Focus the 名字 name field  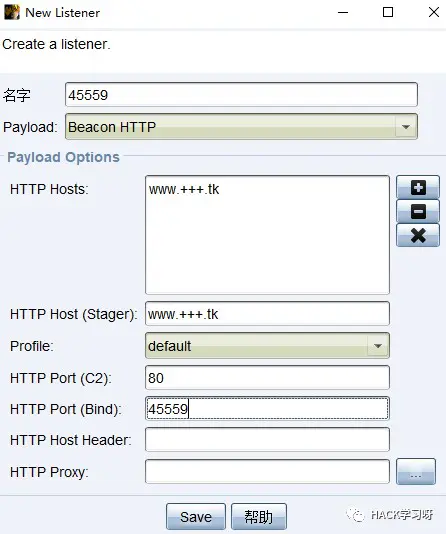tap(241, 94)
